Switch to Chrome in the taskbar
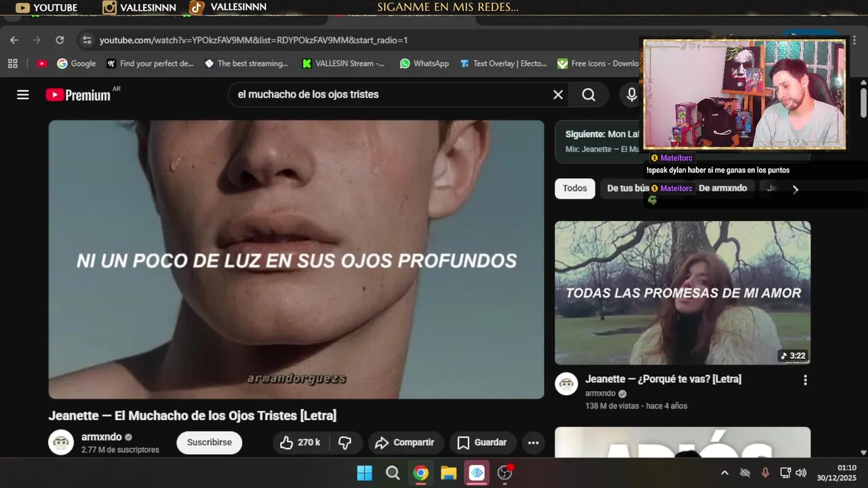The width and height of the screenshot is (868, 488). click(420, 473)
